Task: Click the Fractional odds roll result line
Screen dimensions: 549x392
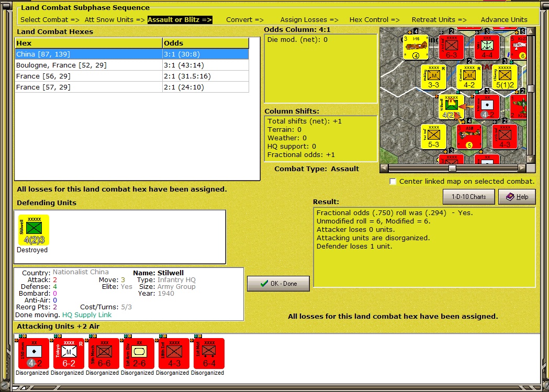Action: [394, 213]
